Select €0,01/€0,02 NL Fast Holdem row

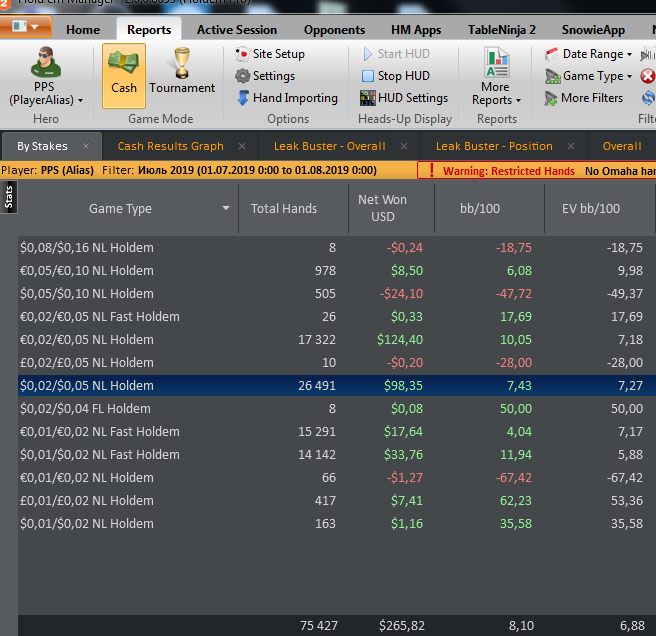[337, 431]
